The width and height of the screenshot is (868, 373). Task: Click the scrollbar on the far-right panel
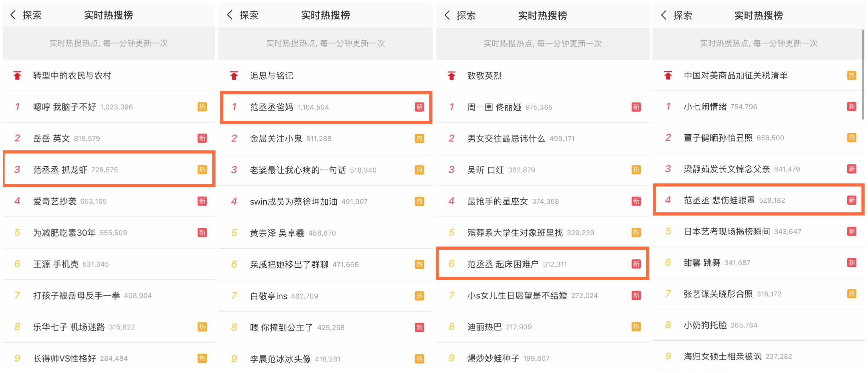coord(863,74)
